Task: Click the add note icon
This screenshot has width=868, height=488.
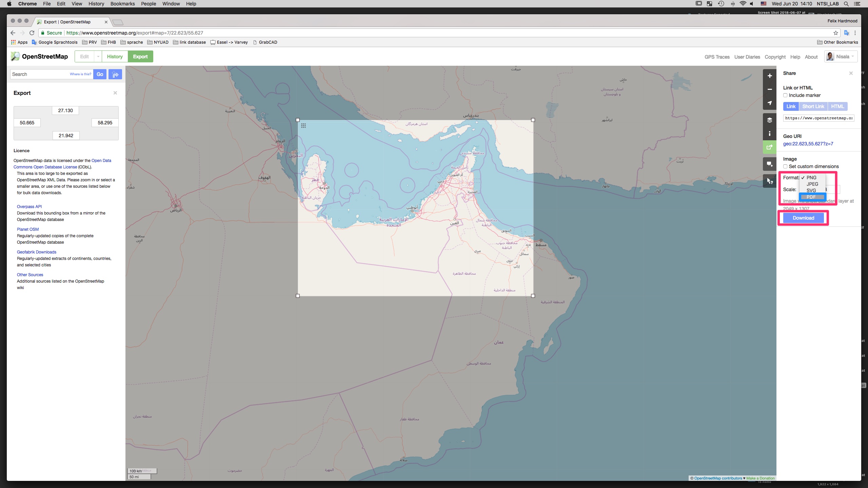Action: point(769,164)
